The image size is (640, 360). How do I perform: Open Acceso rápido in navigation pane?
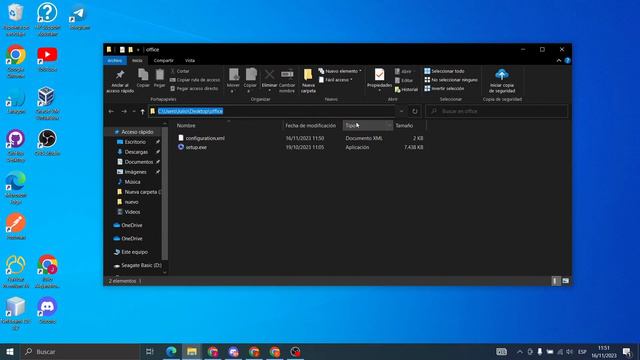137,132
